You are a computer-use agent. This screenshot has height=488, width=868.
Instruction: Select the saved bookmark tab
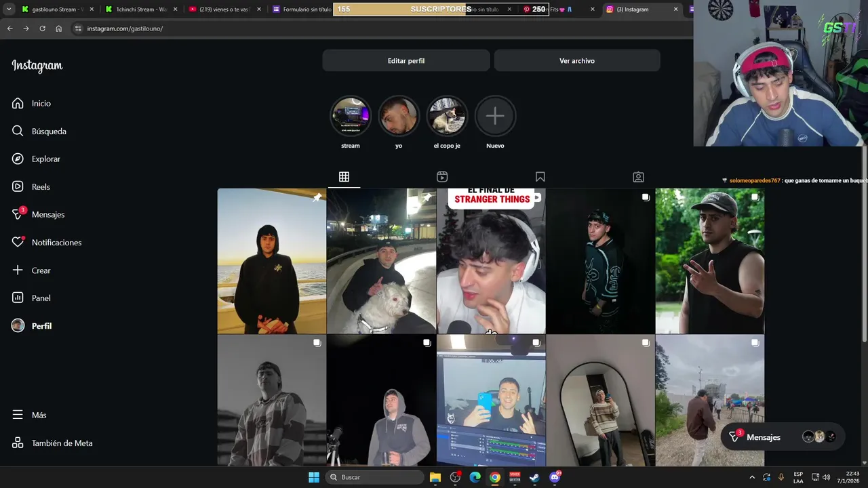point(540,177)
